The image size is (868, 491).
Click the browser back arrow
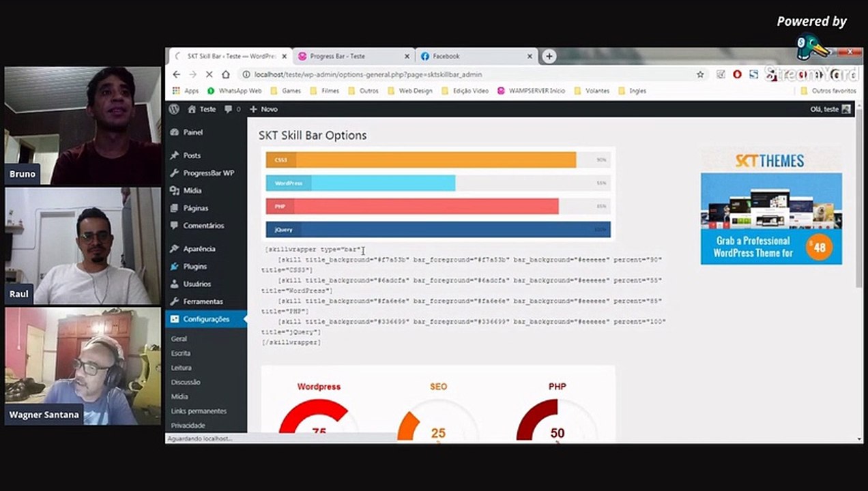pyautogui.click(x=177, y=74)
